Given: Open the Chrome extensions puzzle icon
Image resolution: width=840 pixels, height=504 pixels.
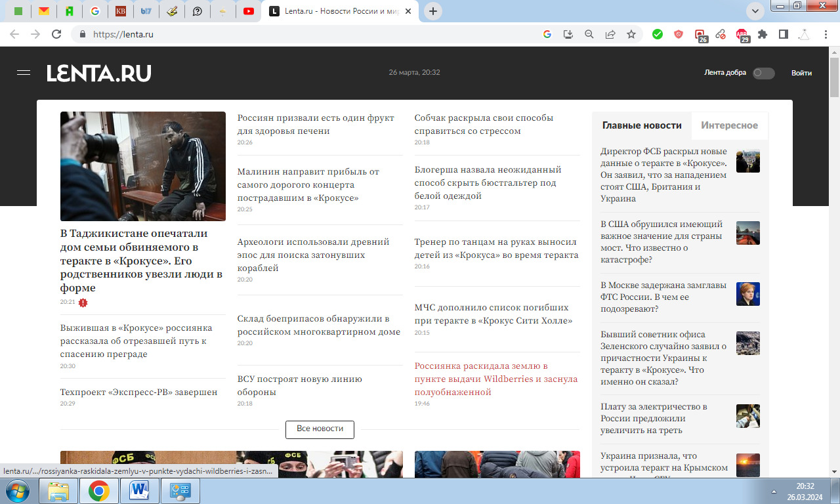Looking at the screenshot, I should (762, 34).
